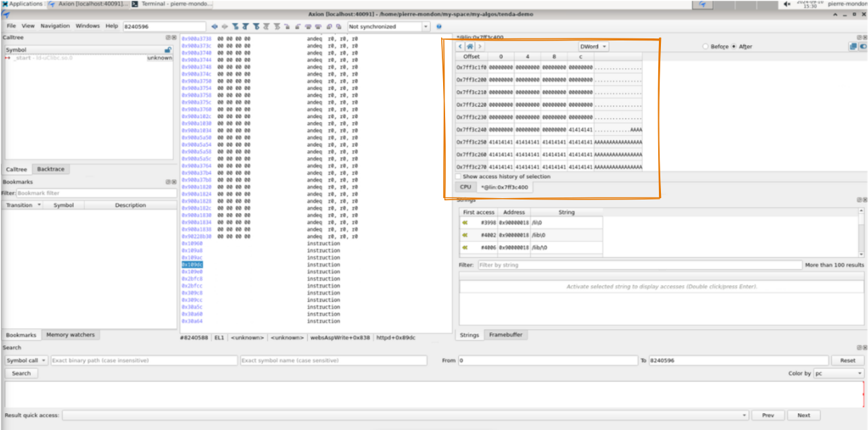The image size is (868, 430).
Task: Click the Symbol column header in Bookmarks
Action: click(x=63, y=205)
